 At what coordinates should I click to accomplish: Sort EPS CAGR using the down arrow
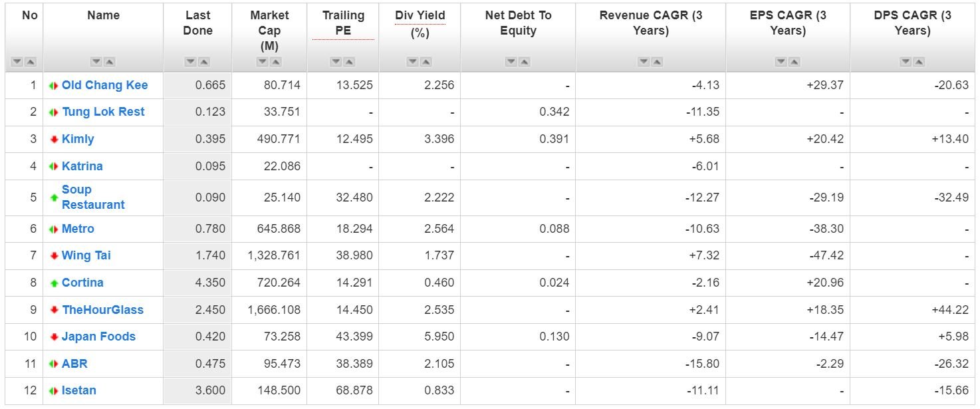(x=781, y=62)
